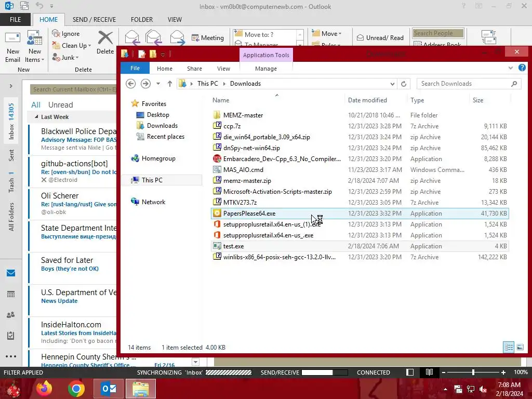Select Network in the navigation pane

pos(148,202)
